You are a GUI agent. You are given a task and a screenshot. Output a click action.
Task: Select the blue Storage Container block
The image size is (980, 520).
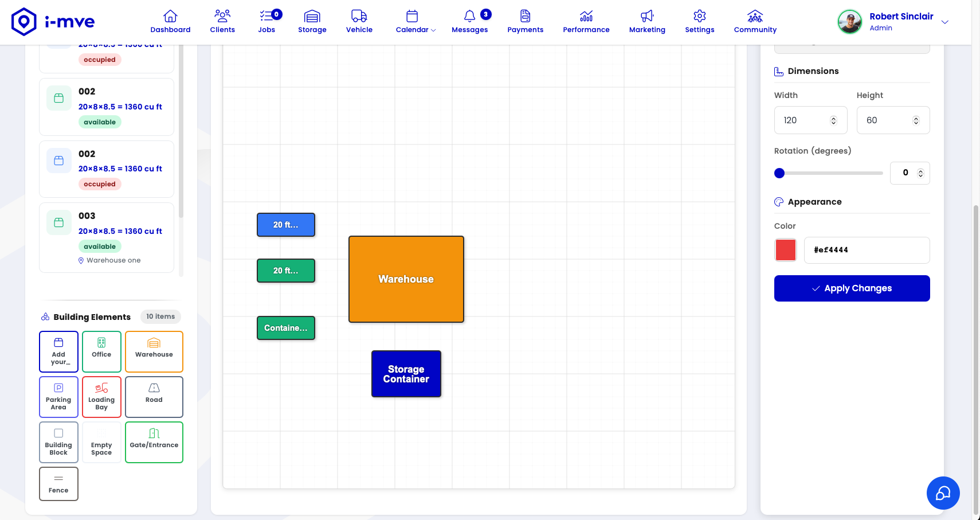406,374
